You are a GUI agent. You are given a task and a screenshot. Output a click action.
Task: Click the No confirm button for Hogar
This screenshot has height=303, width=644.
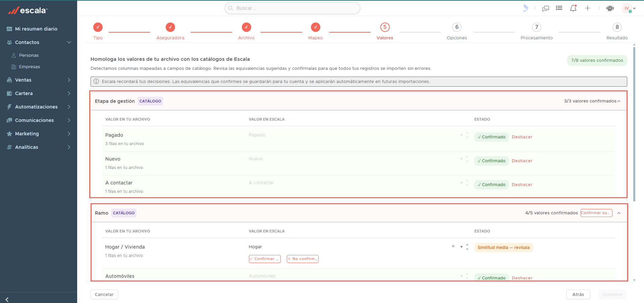tap(303, 259)
